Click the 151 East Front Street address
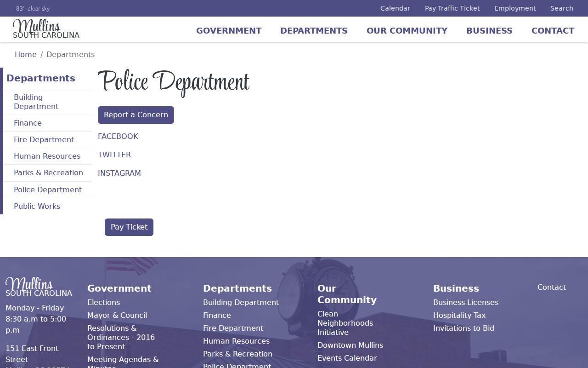 tap(32, 354)
